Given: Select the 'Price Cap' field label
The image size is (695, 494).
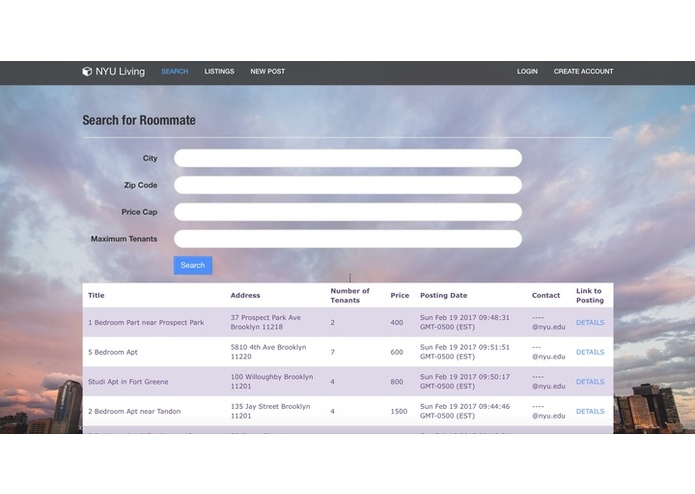Looking at the screenshot, I should (140, 212).
